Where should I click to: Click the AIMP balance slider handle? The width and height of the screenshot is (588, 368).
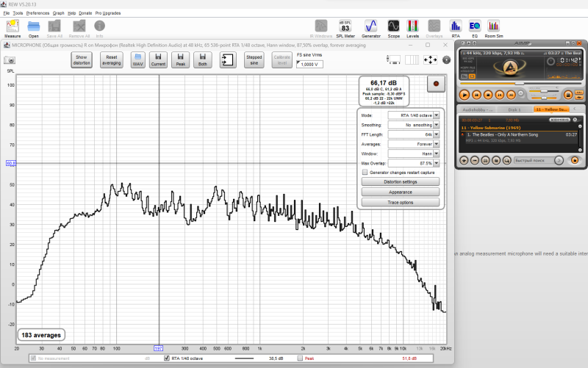coord(544,98)
